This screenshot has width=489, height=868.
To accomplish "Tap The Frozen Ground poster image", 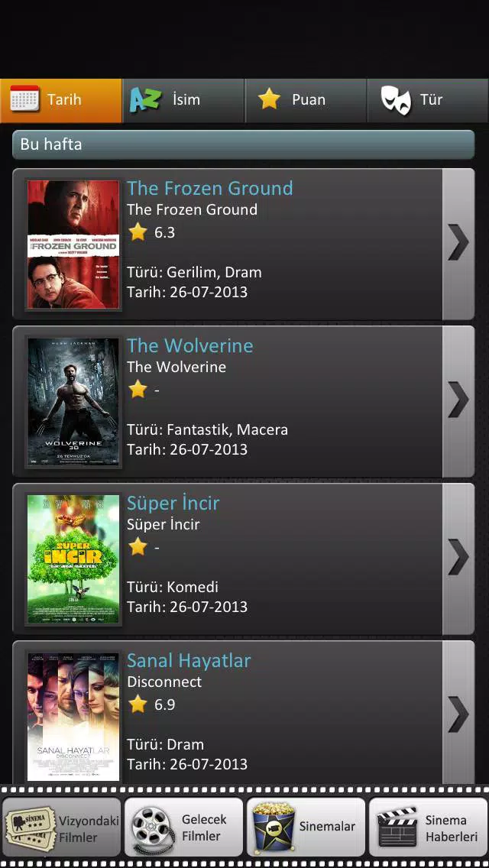I will tap(73, 245).
